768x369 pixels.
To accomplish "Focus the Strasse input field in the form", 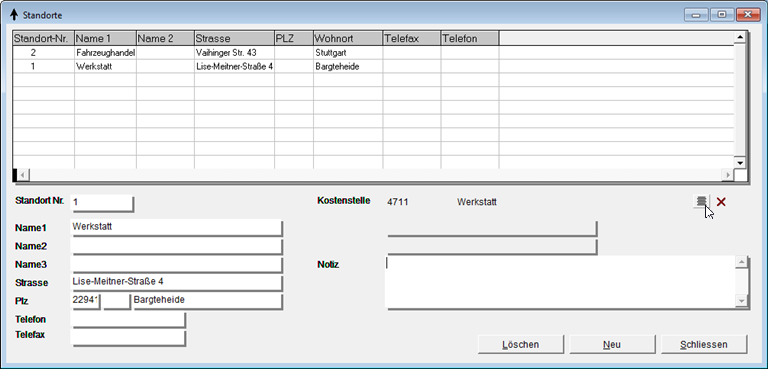I will [x=176, y=283].
